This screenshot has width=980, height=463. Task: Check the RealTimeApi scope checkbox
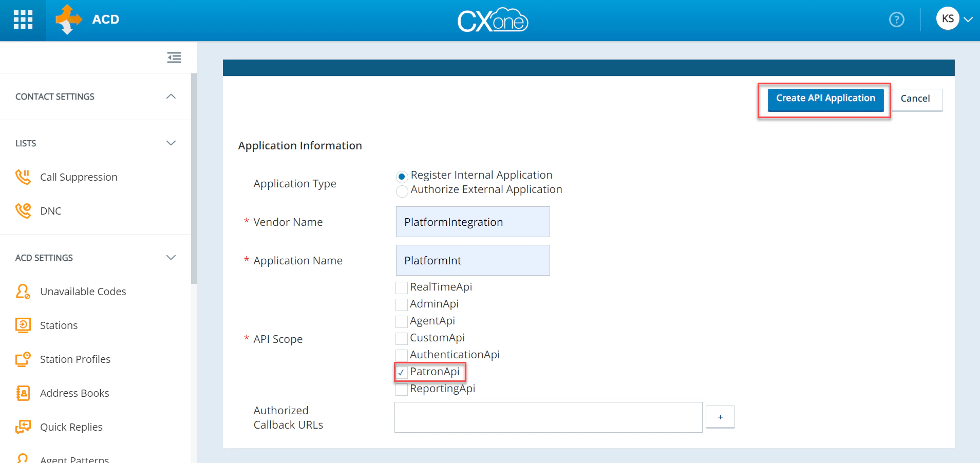pyautogui.click(x=402, y=287)
